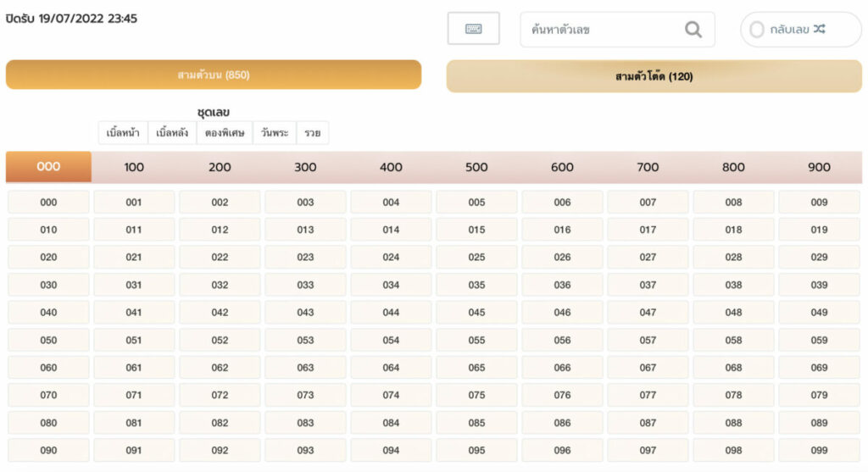Click the magnifying glass search icon
The image size is (868, 472).
(693, 30)
